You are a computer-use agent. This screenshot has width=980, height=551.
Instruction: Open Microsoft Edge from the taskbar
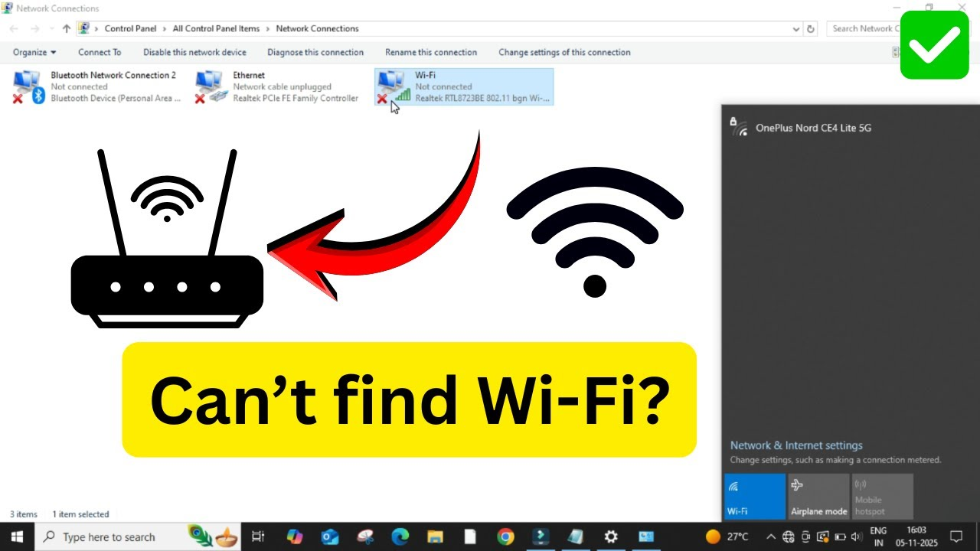tap(400, 536)
